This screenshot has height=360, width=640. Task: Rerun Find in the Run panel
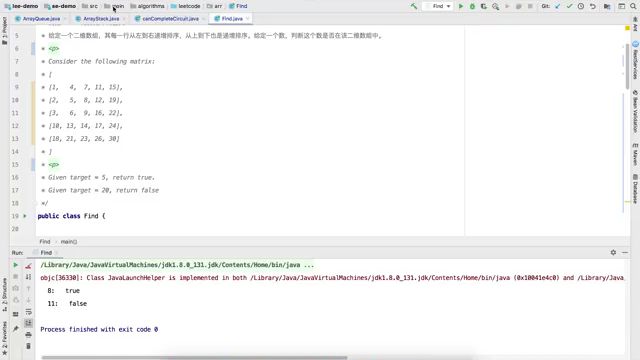(16, 265)
